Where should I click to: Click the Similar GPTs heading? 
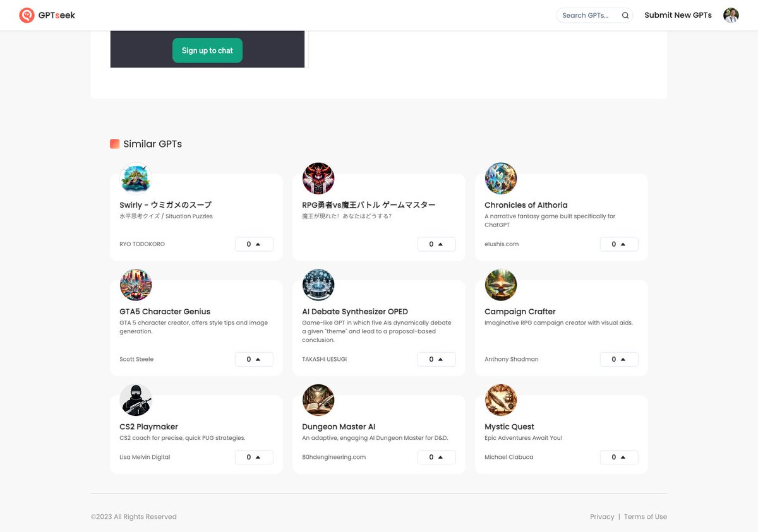pos(153,144)
